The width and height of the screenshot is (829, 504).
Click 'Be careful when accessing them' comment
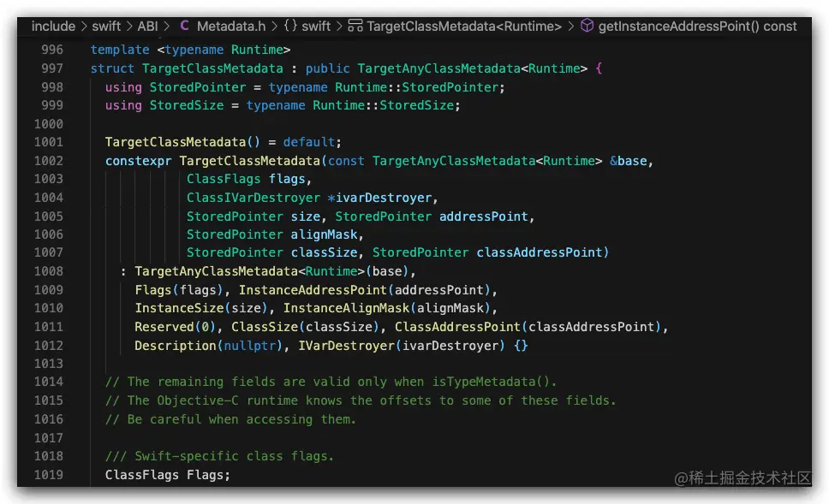[x=230, y=419]
